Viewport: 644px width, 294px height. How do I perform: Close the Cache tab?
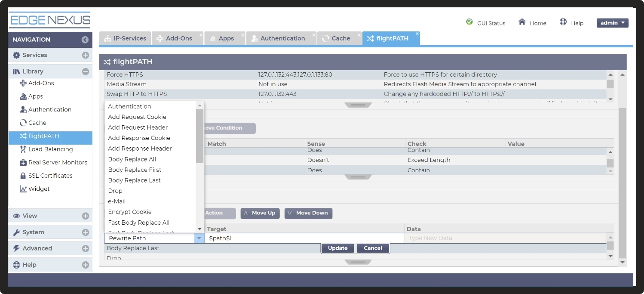[359, 34]
